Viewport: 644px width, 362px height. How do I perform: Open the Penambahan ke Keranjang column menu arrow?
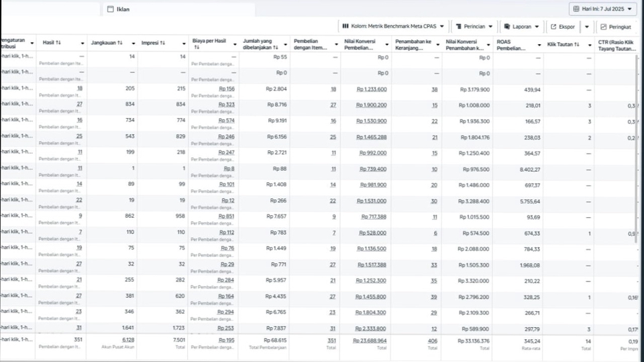click(x=436, y=44)
